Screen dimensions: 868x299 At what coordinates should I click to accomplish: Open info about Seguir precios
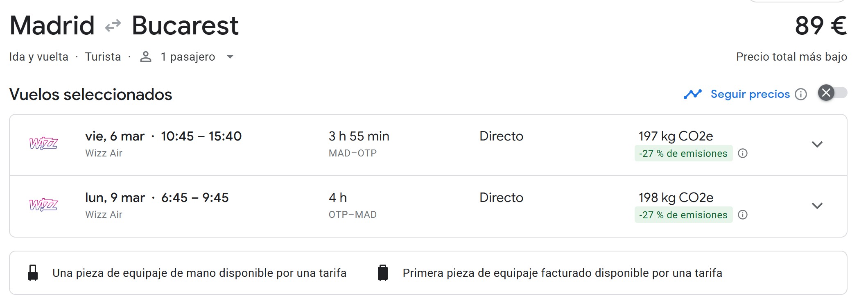click(x=801, y=94)
